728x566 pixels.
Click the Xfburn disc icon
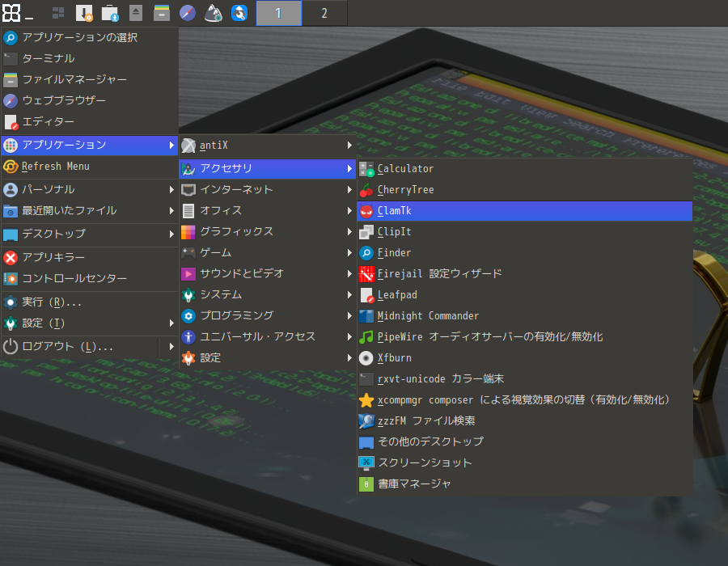tap(366, 358)
